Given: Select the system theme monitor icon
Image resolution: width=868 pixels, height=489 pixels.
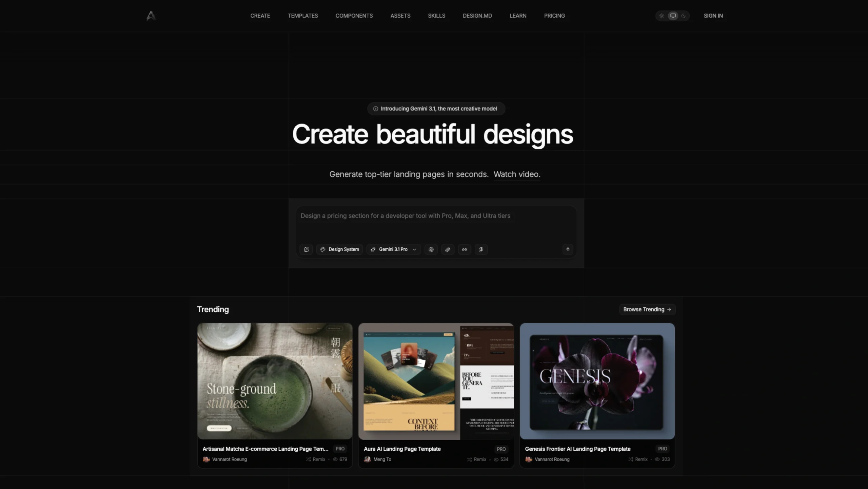Looking at the screenshot, I should click(673, 16).
